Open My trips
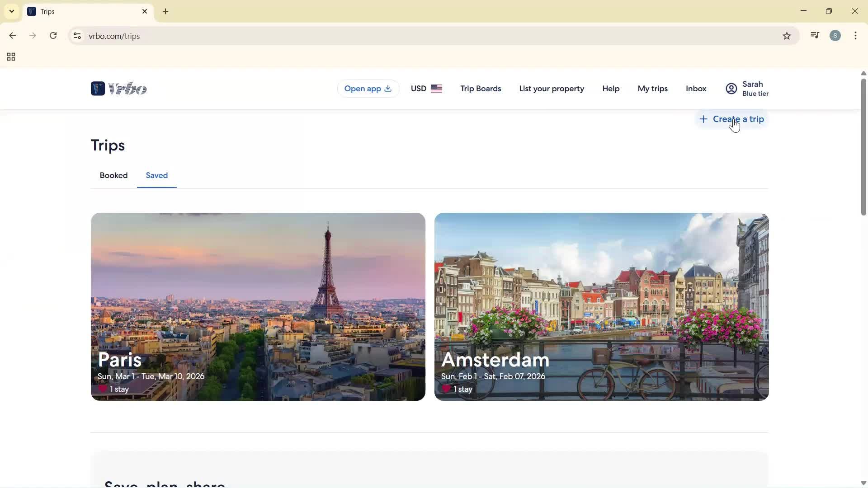The width and height of the screenshot is (868, 488). [x=653, y=89]
